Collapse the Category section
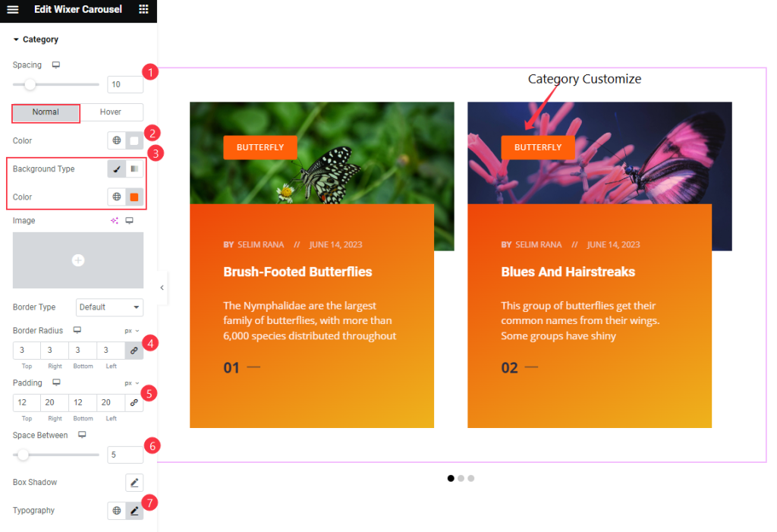This screenshot has width=777, height=532. 36,39
